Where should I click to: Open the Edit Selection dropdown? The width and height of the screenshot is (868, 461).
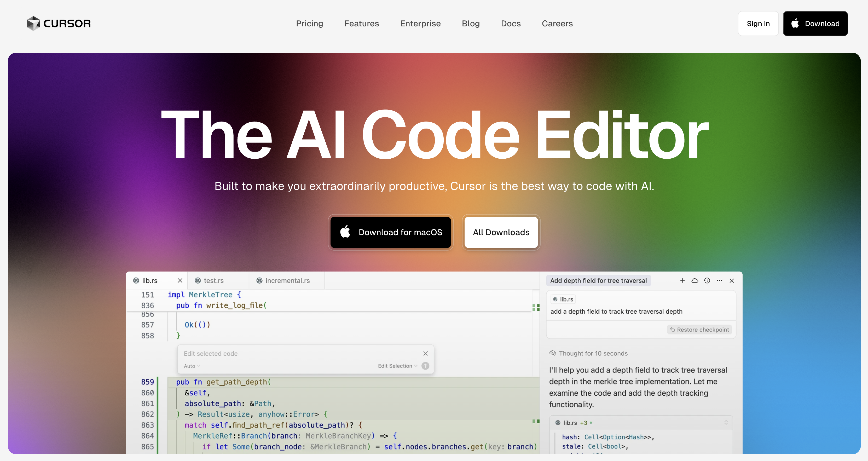(398, 366)
